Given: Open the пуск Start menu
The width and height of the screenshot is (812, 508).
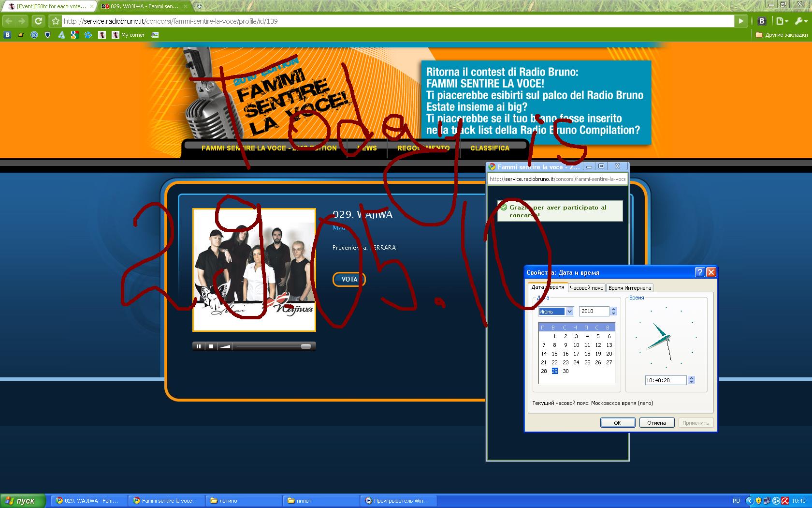Looking at the screenshot, I should [x=23, y=501].
